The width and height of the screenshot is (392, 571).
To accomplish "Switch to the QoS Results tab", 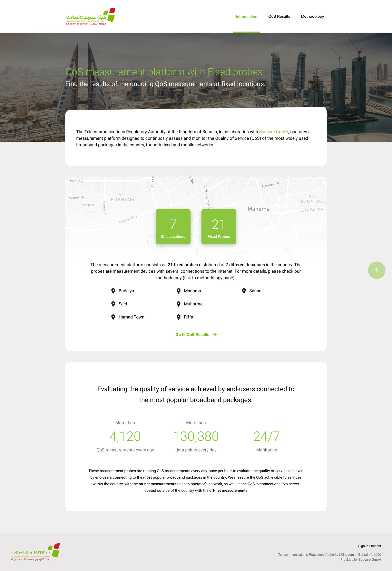I will [279, 17].
